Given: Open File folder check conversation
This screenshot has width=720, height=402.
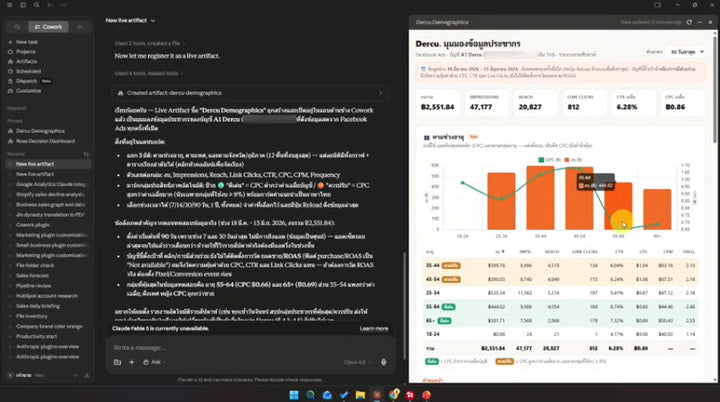Looking at the screenshot, I should click(x=48, y=266).
